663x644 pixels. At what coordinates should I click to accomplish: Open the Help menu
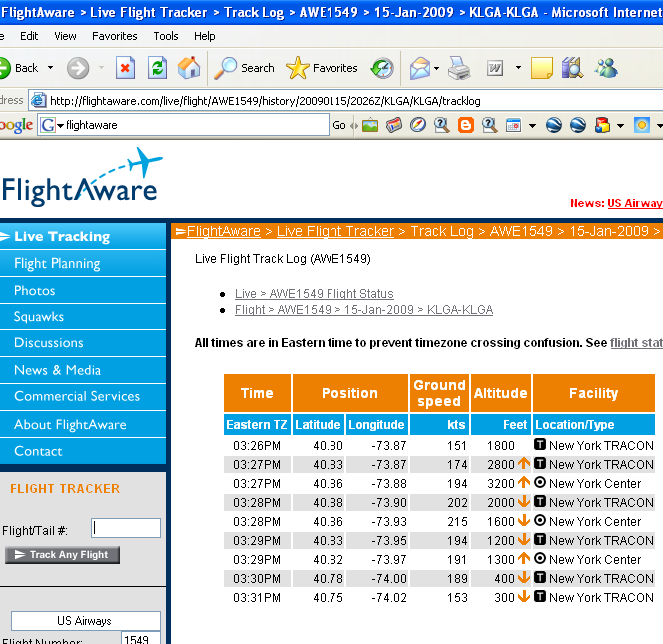point(205,36)
